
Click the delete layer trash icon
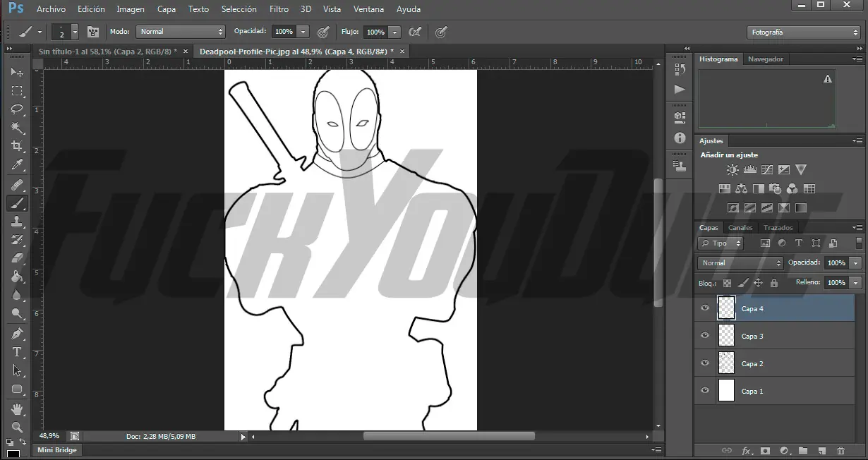(x=840, y=450)
